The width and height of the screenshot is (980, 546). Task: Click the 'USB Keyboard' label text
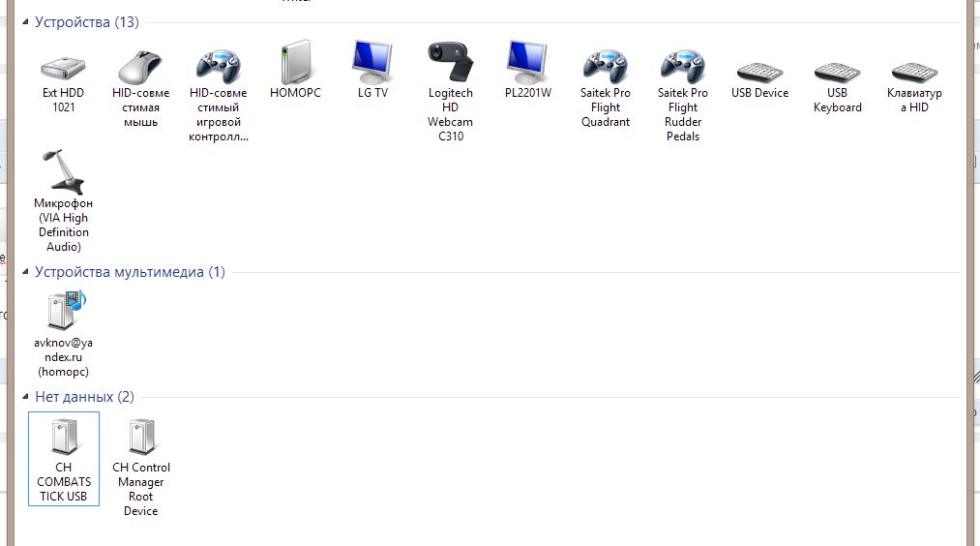(x=837, y=100)
